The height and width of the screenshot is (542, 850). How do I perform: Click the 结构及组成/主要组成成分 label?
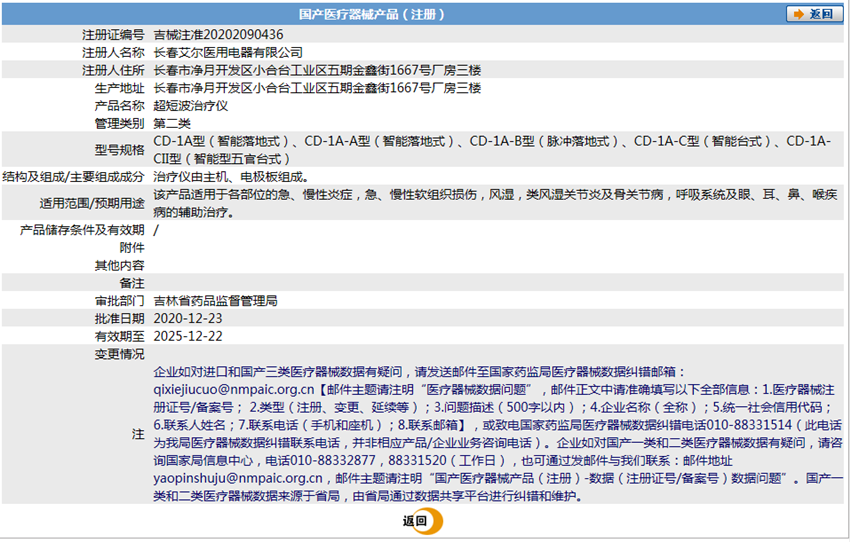click(x=73, y=177)
